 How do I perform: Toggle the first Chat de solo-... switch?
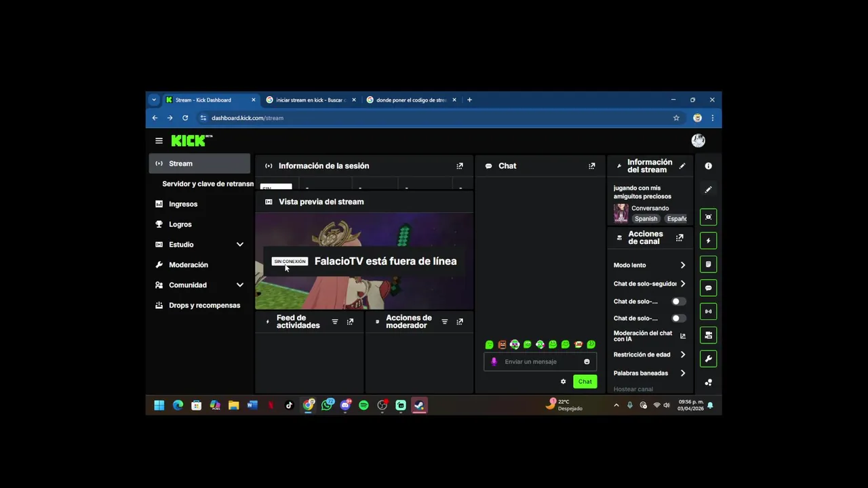click(679, 302)
